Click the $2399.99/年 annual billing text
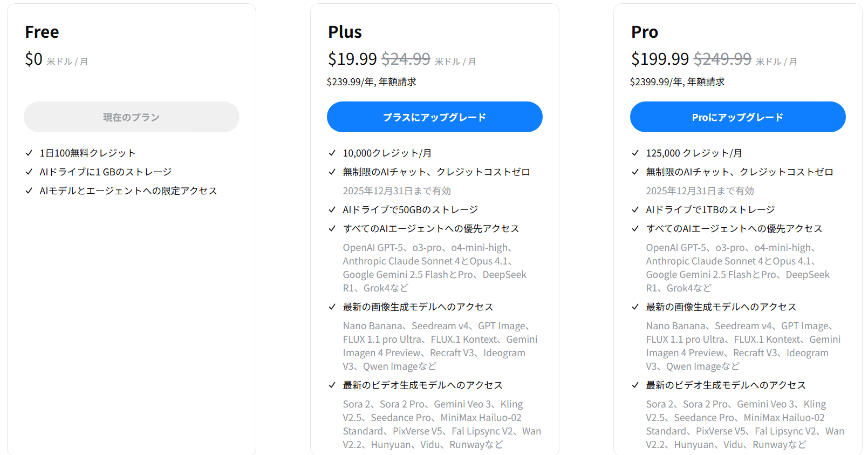This screenshot has height=455, width=868. pyautogui.click(x=677, y=82)
